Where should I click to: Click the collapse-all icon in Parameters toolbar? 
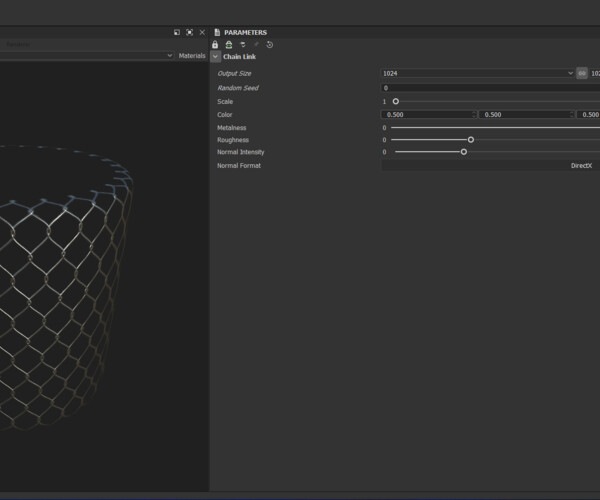tap(243, 45)
